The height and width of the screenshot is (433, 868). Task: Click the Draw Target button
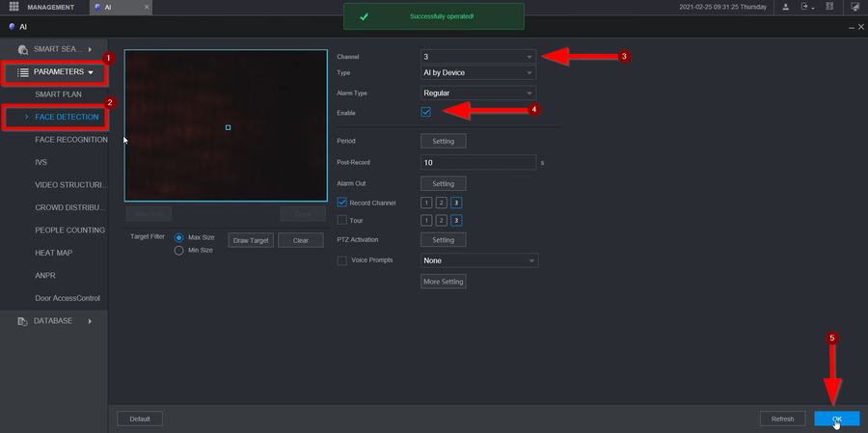click(251, 240)
